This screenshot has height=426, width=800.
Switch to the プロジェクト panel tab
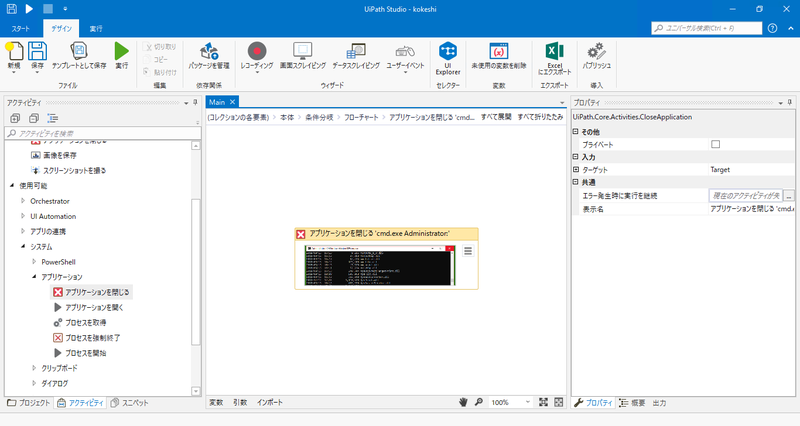[x=29, y=403]
